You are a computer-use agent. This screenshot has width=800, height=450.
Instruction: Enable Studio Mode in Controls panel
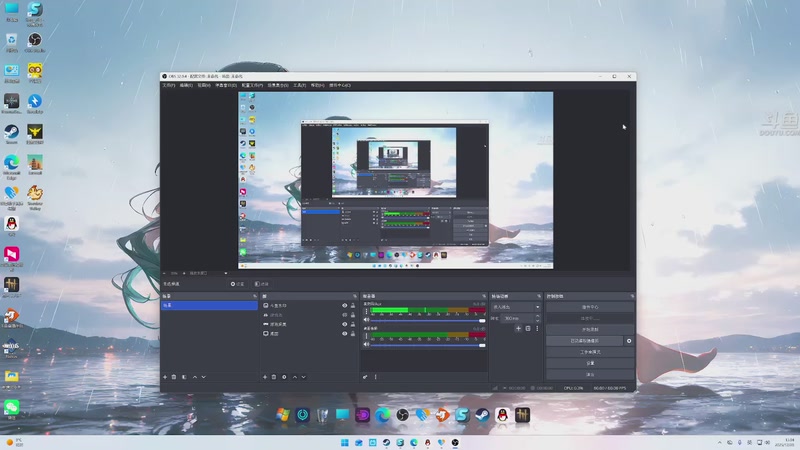click(590, 352)
